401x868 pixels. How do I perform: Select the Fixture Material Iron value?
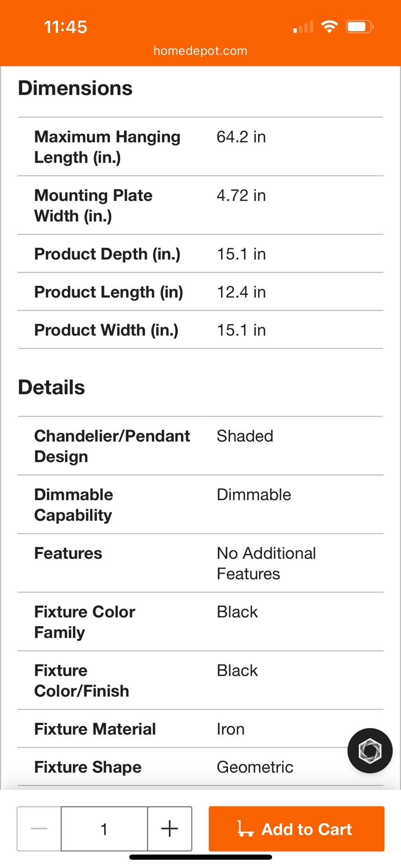click(231, 729)
